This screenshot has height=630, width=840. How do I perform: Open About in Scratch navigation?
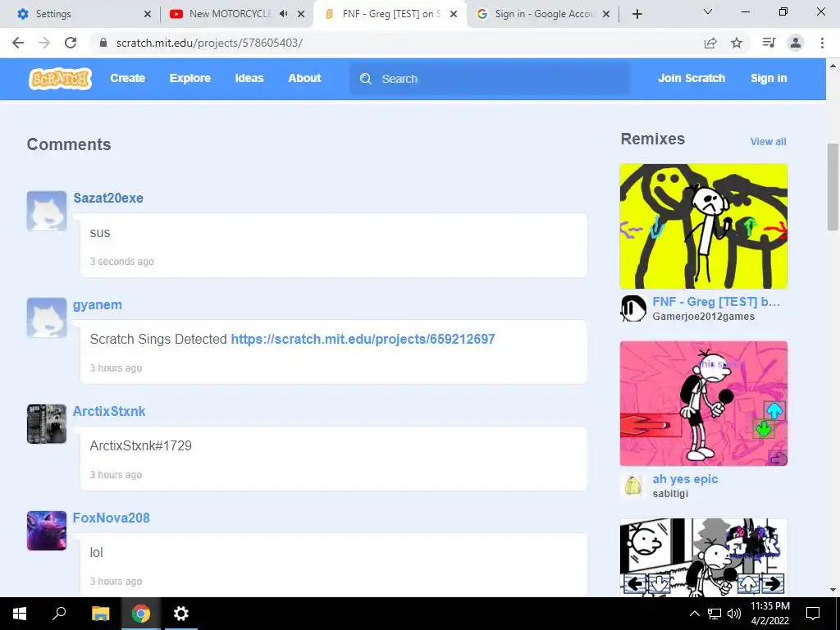click(304, 78)
